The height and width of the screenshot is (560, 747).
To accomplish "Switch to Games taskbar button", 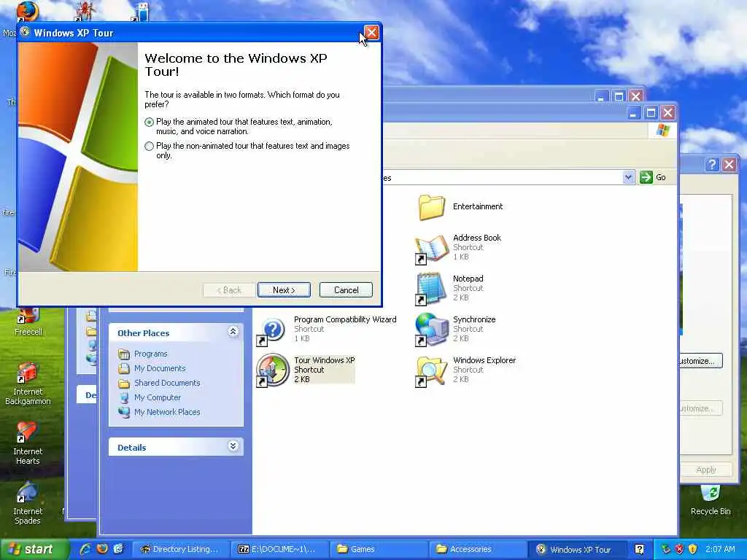I will click(379, 550).
